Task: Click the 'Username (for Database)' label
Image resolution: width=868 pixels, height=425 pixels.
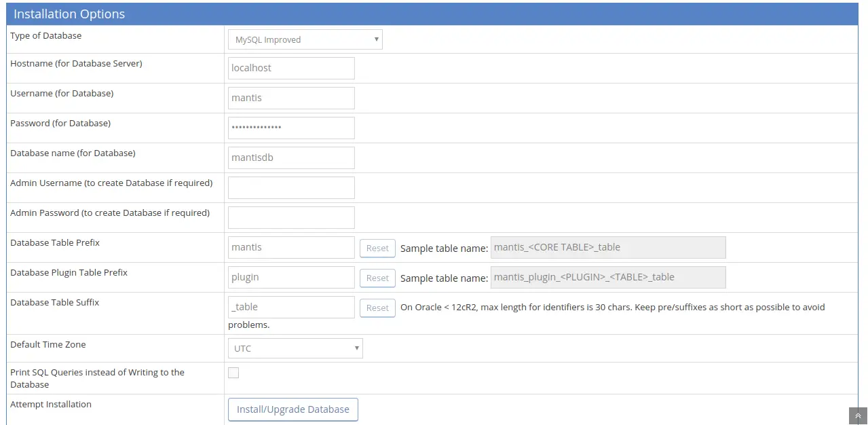Action: (x=62, y=94)
